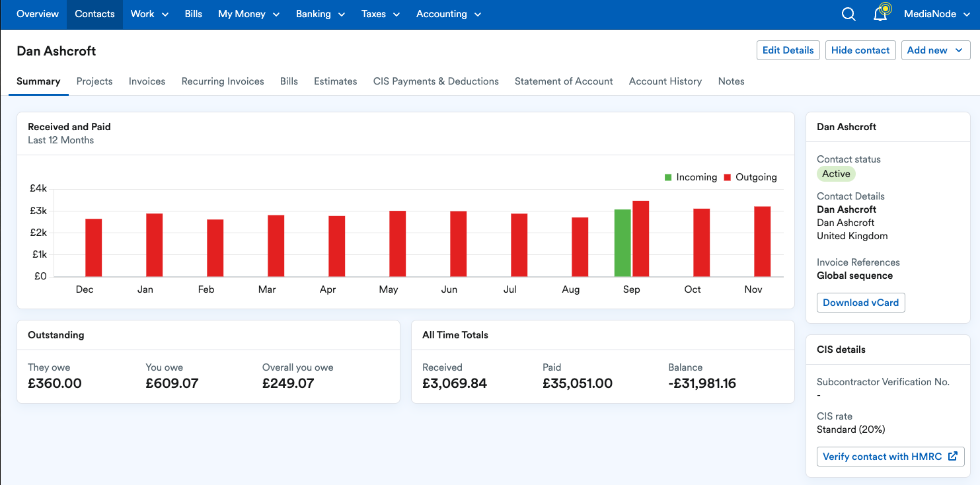Click the Hide contact button
This screenshot has height=485, width=980.
pyautogui.click(x=860, y=50)
